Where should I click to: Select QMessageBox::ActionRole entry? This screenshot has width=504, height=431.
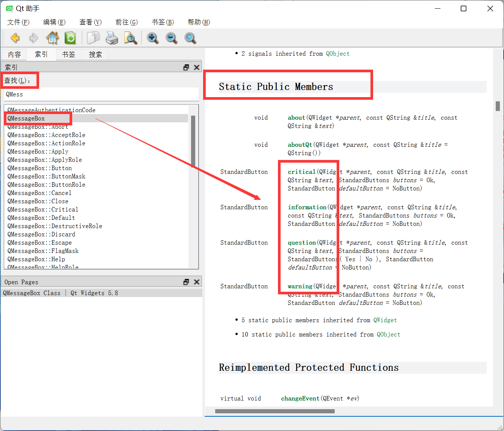[x=46, y=143]
